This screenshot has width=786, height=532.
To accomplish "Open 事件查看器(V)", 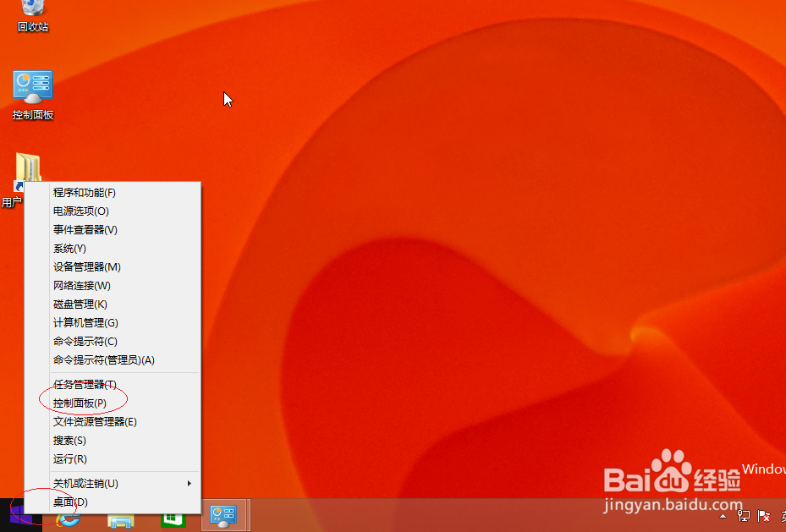I will pyautogui.click(x=113, y=230).
